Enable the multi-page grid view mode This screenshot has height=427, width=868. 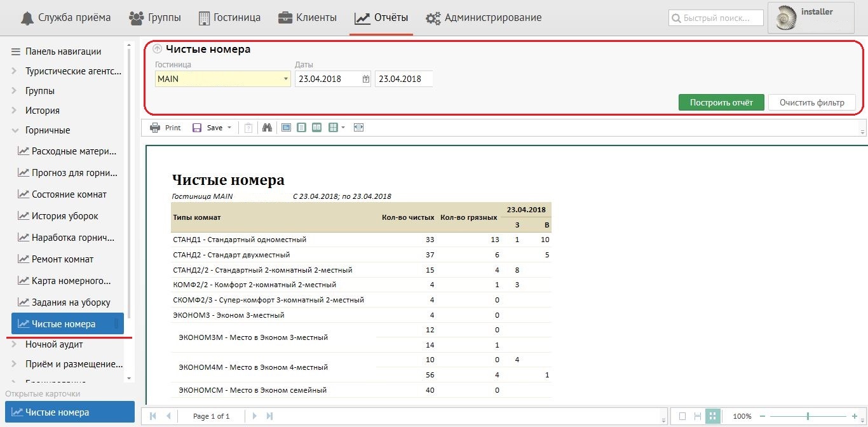[713, 416]
